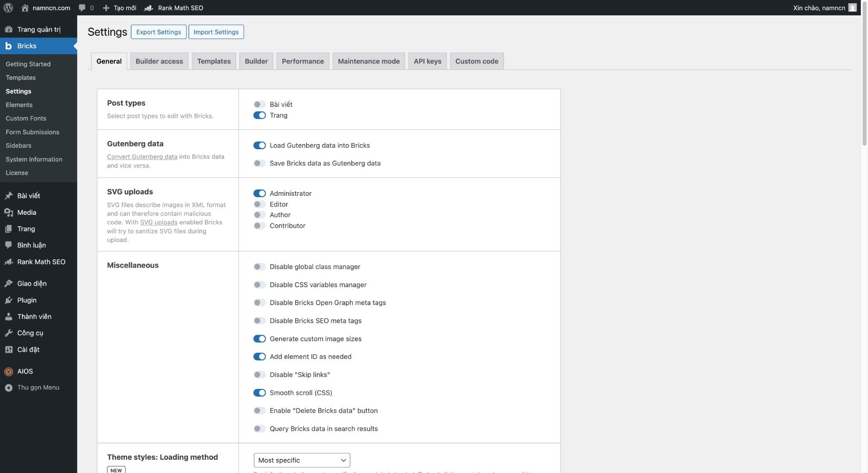
Task: Toggle SVG uploads for Administrator
Action: tap(259, 193)
